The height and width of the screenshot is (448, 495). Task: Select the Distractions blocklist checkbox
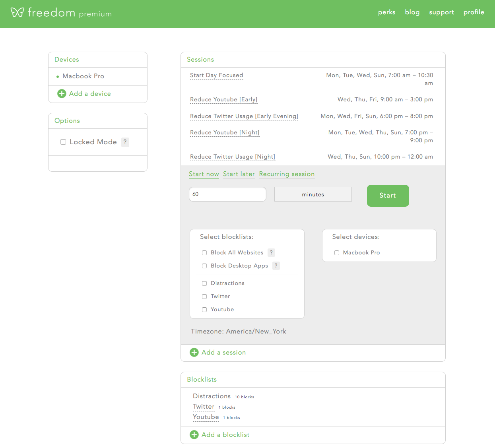(204, 283)
